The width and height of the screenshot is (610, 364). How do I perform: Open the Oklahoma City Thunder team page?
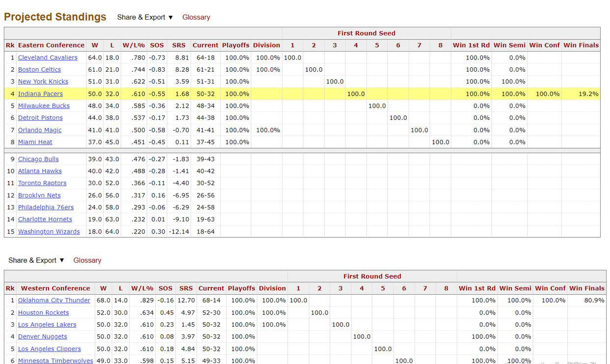pyautogui.click(x=54, y=300)
